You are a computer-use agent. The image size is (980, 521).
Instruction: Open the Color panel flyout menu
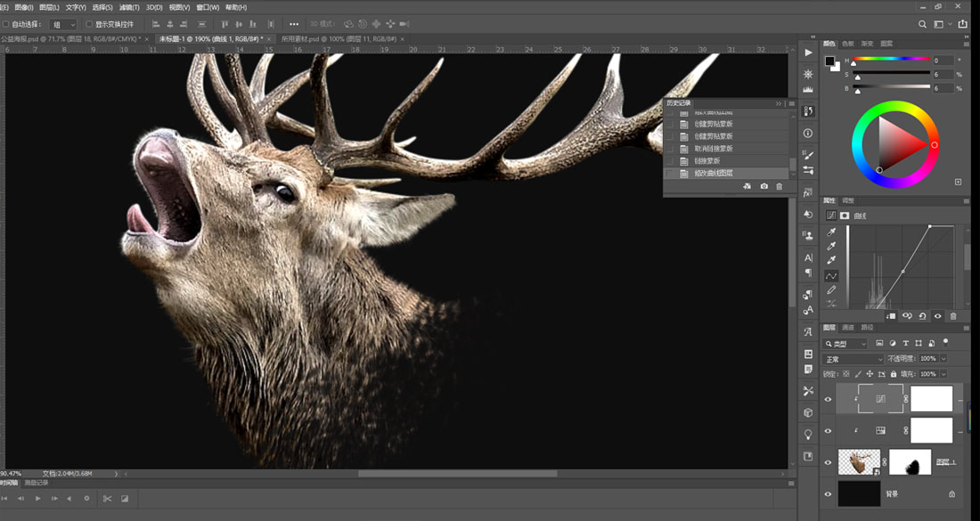pyautogui.click(x=967, y=44)
